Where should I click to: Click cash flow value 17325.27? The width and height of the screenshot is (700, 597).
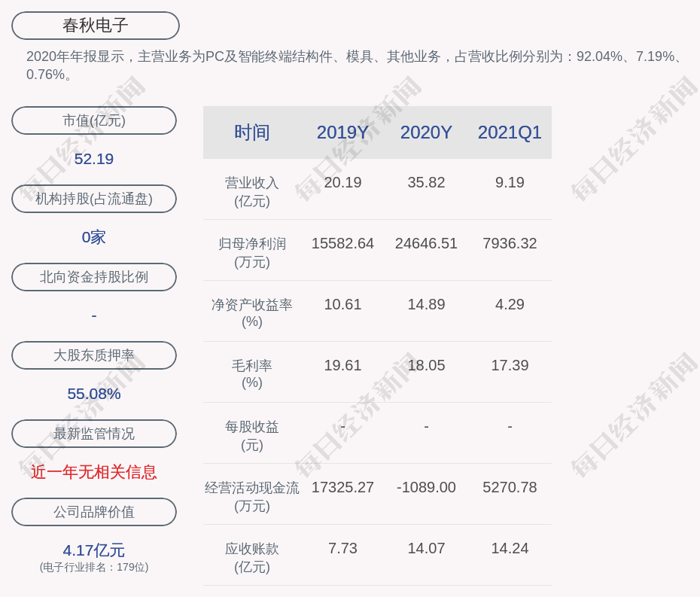(342, 487)
